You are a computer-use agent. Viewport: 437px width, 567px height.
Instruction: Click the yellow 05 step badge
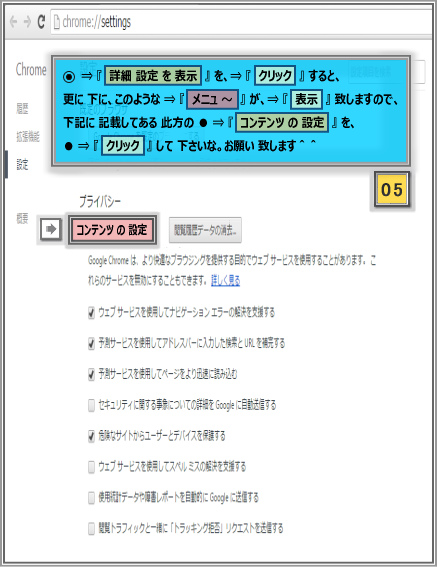coord(392,190)
